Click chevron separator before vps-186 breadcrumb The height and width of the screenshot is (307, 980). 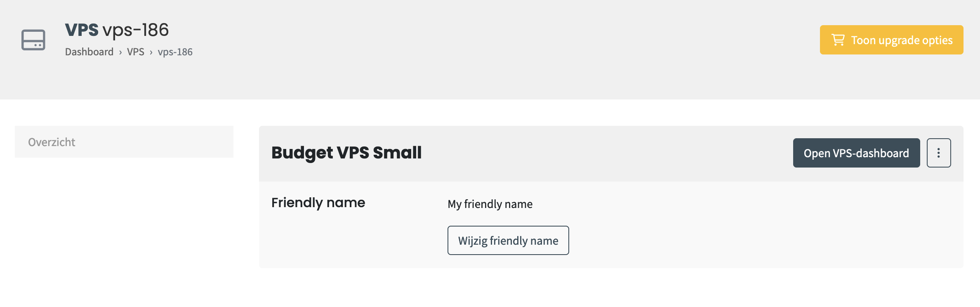click(151, 52)
